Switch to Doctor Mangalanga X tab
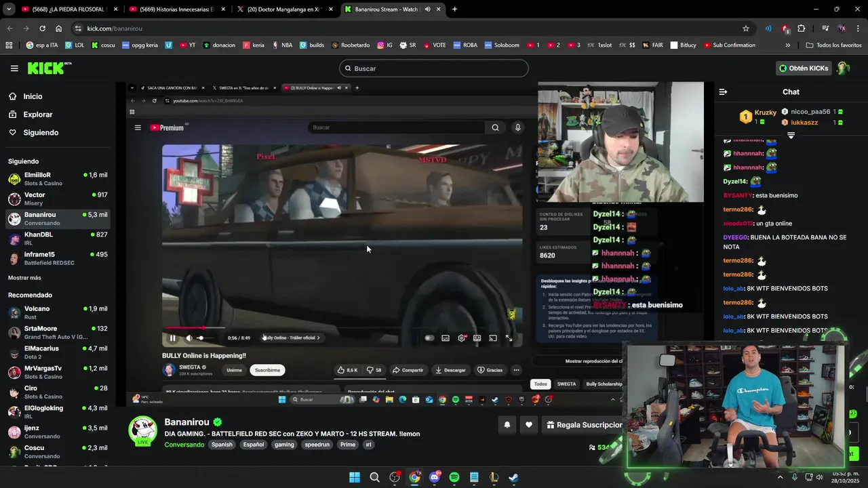Image resolution: width=868 pixels, height=488 pixels. tap(283, 9)
